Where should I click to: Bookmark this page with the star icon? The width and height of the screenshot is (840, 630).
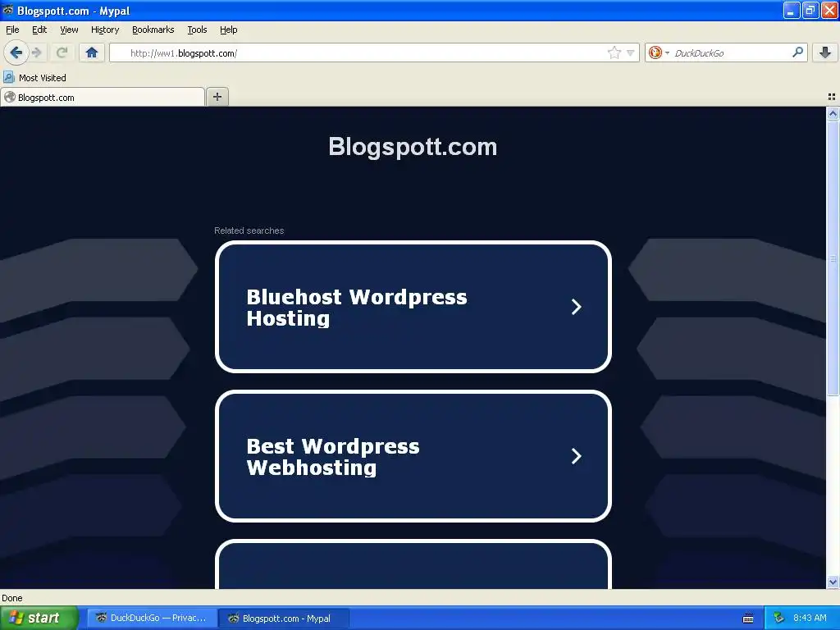[x=614, y=52]
